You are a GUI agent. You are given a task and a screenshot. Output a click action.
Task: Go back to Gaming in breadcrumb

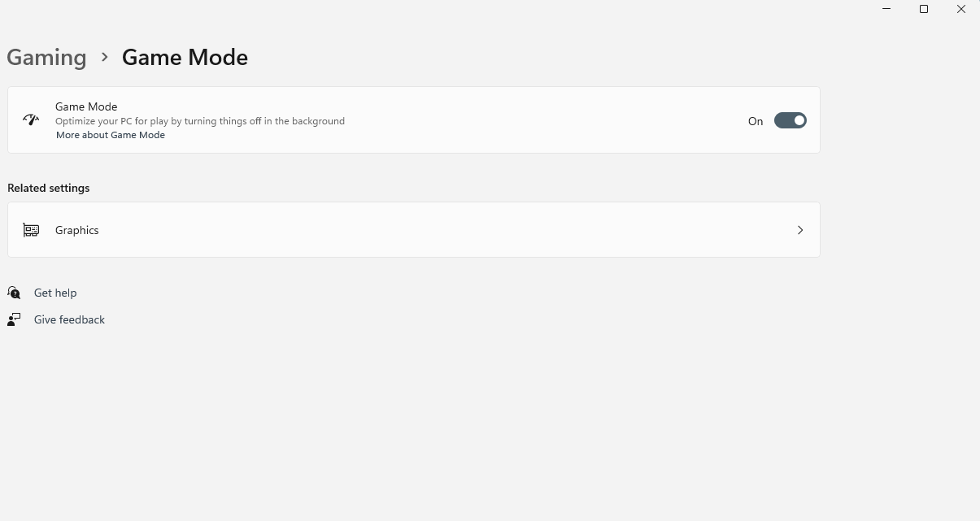46,57
